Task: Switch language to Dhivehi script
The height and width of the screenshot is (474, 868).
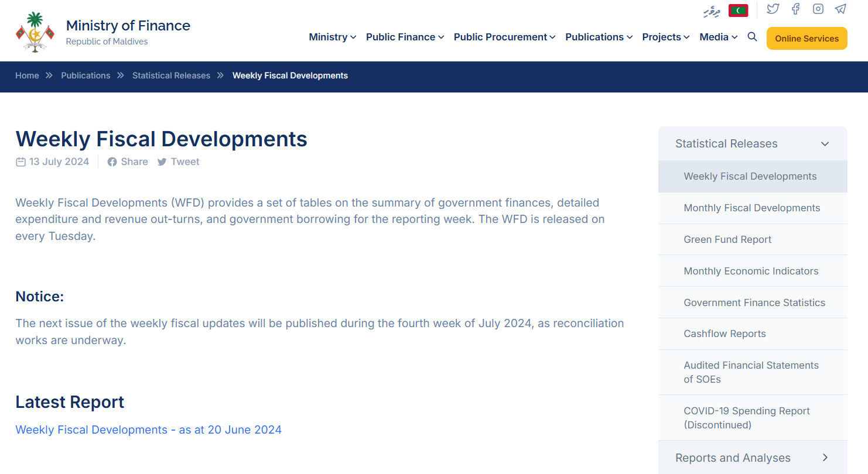Action: point(711,11)
